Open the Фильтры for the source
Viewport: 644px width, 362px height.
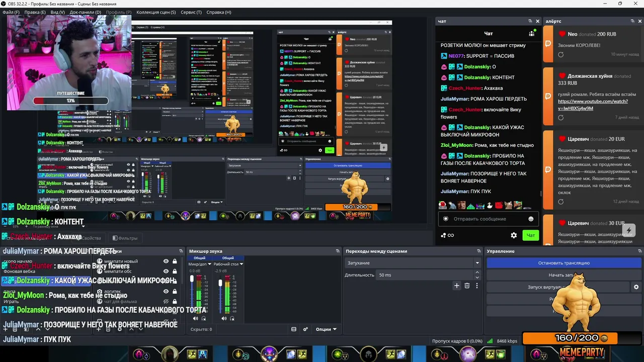125,238
